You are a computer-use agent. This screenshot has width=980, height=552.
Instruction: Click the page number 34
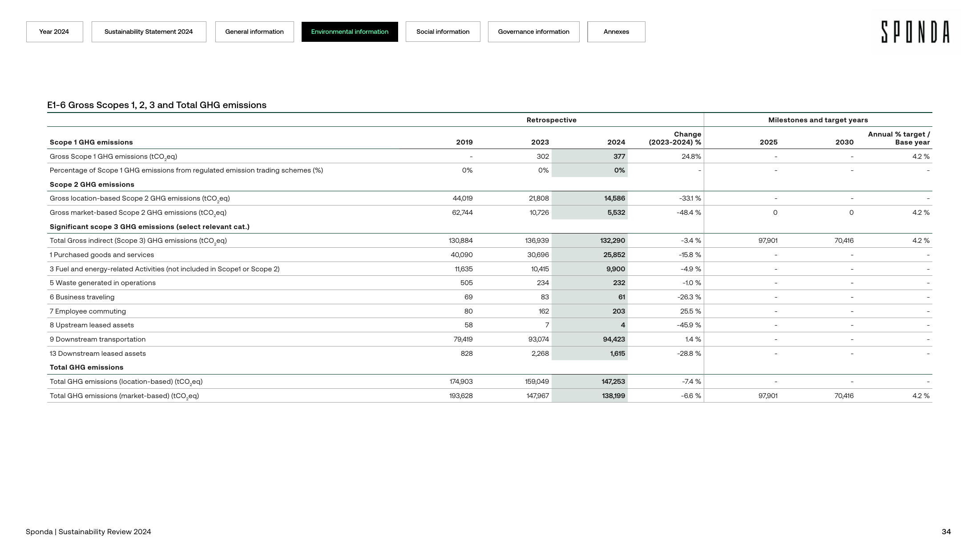(x=946, y=532)
